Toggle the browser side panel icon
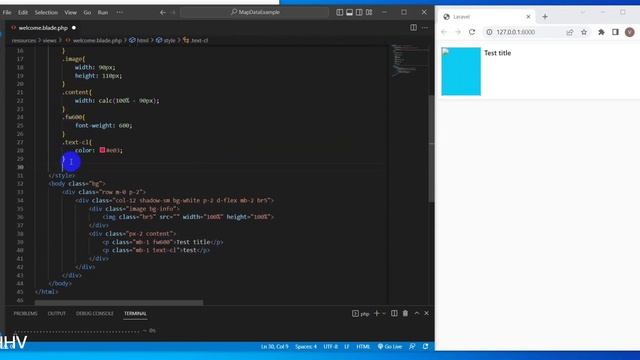640x360 pixels. (x=616, y=32)
